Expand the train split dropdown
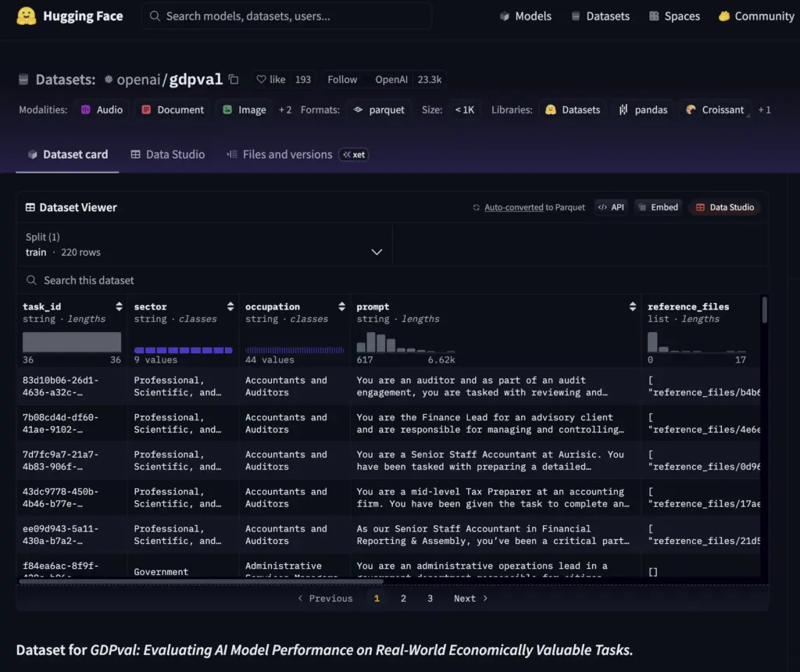 pos(377,252)
